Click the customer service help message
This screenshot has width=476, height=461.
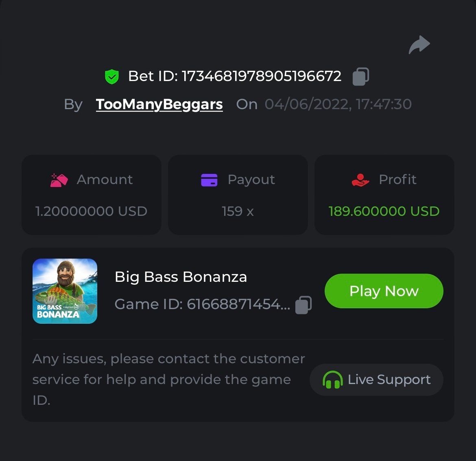coord(168,379)
